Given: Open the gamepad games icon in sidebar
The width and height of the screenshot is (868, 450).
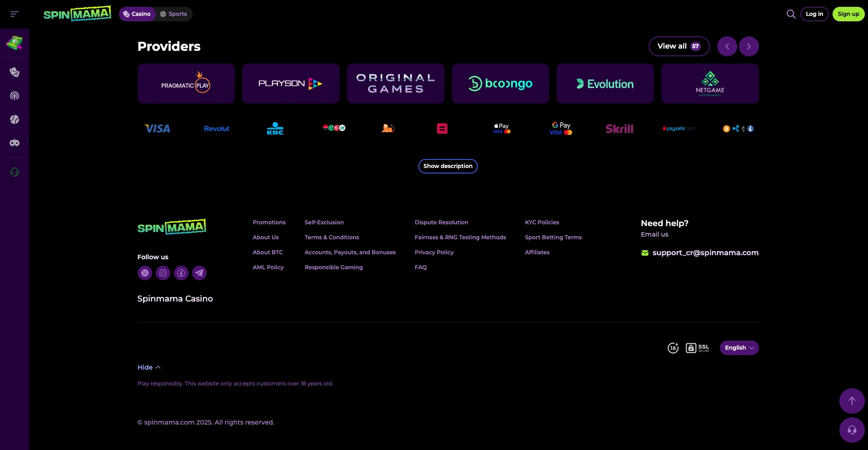Looking at the screenshot, I should pos(15,143).
